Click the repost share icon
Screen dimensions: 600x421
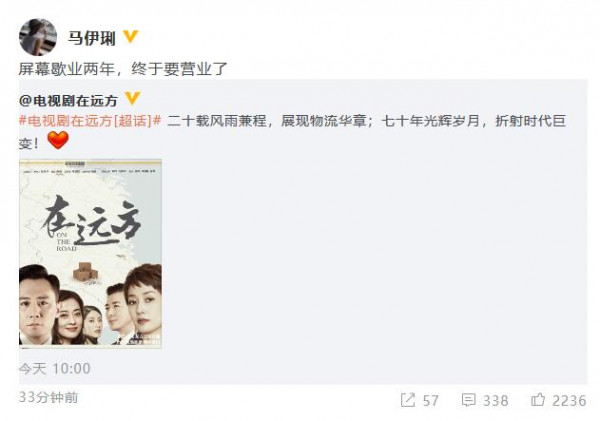pos(408,400)
